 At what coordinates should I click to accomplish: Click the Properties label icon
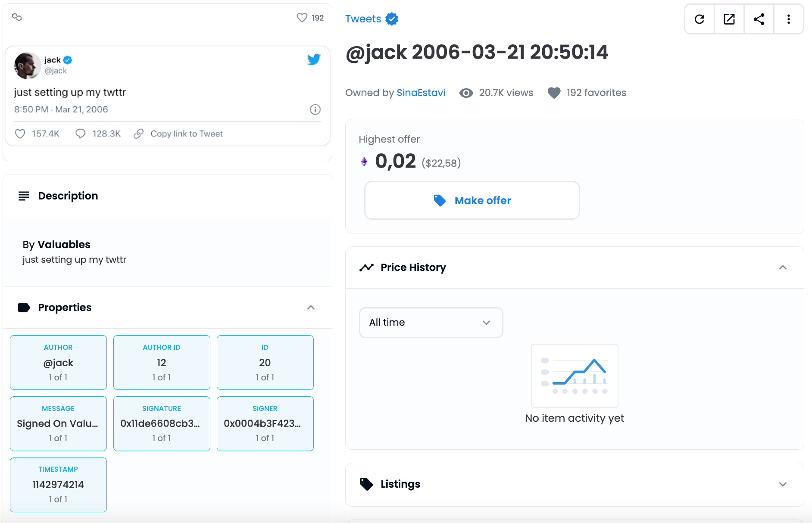(x=24, y=308)
